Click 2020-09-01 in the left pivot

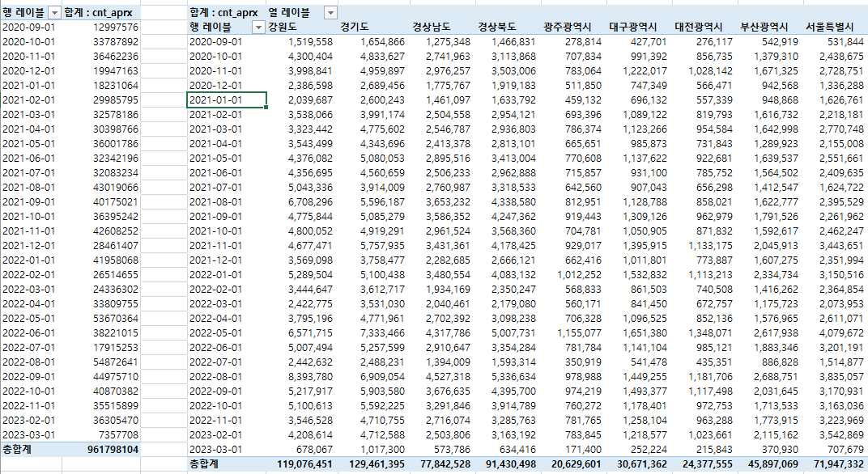pyautogui.click(x=29, y=28)
